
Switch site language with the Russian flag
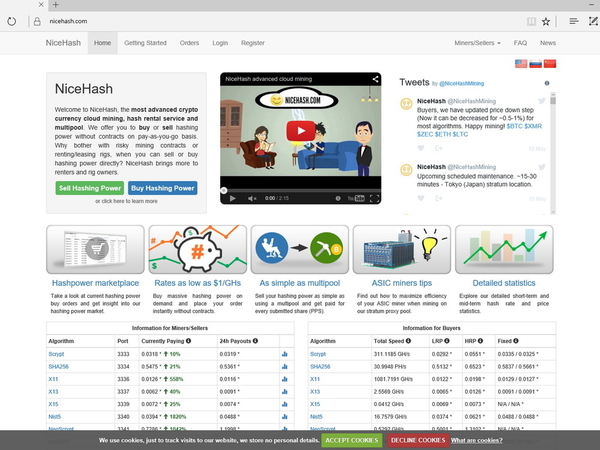(x=535, y=64)
